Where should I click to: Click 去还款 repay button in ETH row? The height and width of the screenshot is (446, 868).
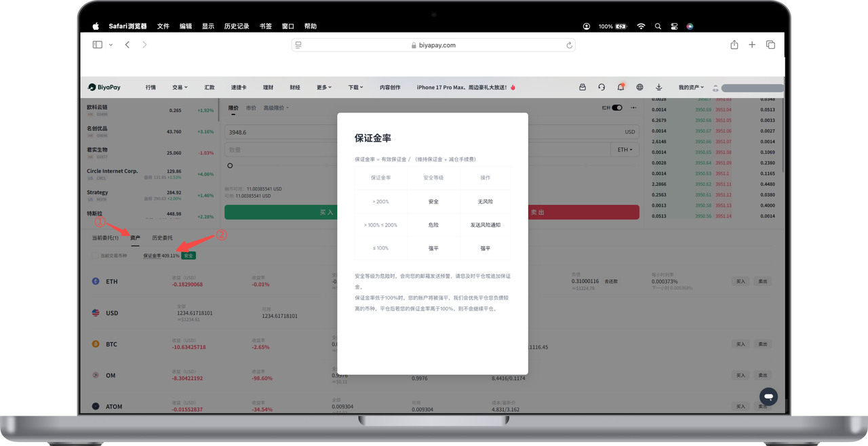[x=610, y=281]
